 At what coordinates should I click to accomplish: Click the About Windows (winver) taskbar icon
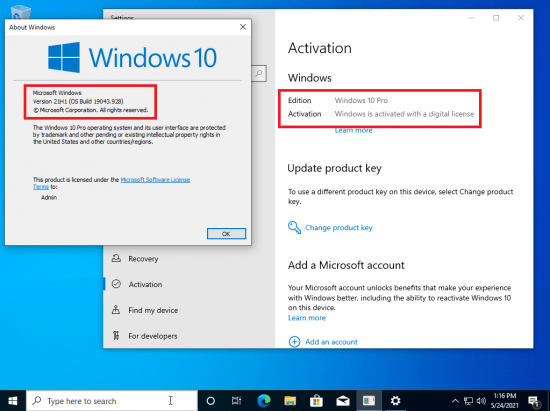click(x=369, y=400)
